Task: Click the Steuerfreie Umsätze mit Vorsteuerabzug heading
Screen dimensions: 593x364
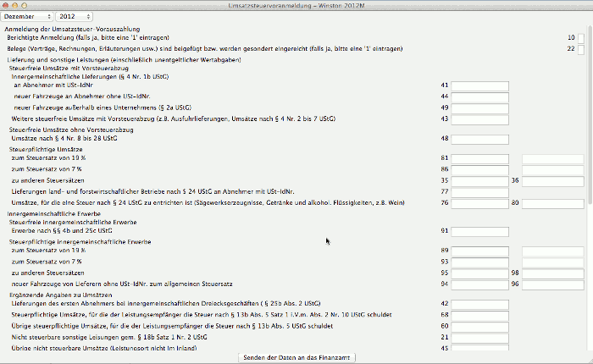Action: click(69, 69)
